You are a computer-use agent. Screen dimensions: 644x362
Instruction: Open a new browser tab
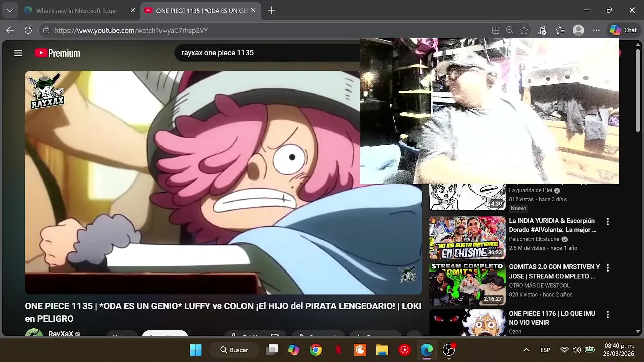point(271,10)
